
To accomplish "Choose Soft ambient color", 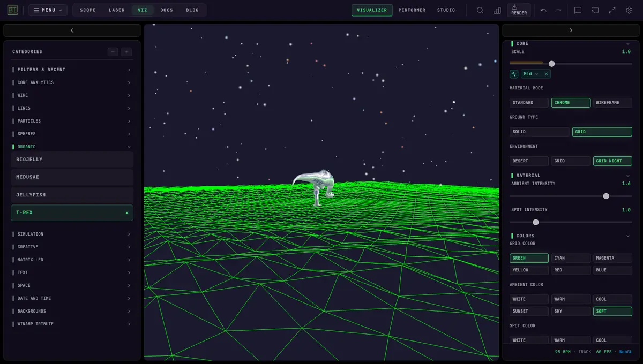I will click(612, 311).
